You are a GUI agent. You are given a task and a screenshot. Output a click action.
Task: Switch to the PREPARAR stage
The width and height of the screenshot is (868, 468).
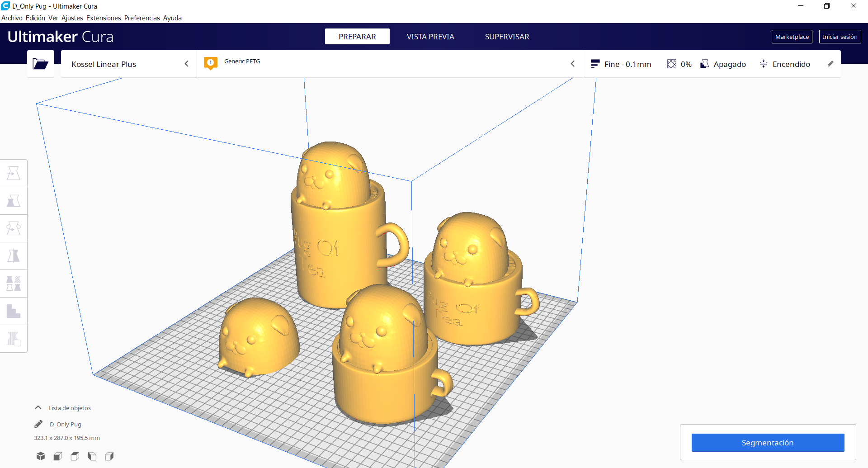[x=357, y=37]
